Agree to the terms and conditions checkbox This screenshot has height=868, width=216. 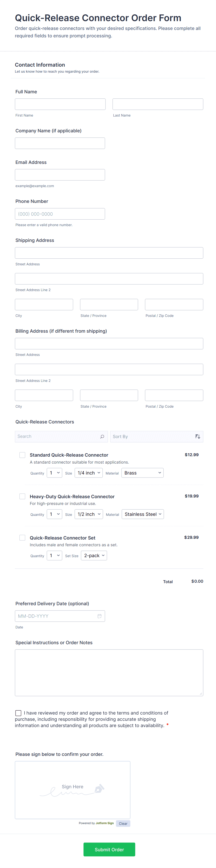click(19, 713)
